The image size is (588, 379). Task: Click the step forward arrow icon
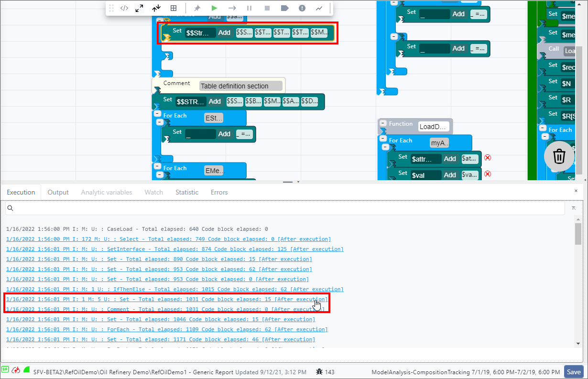pos(232,8)
